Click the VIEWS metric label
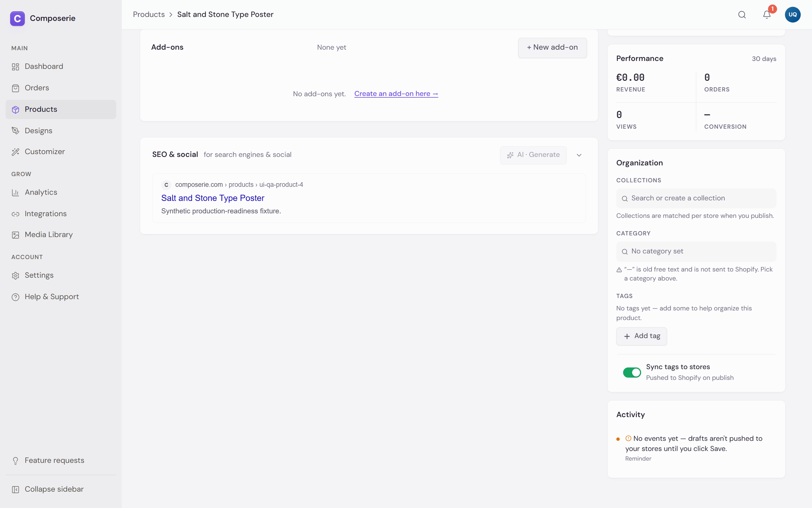Image resolution: width=812 pixels, height=508 pixels. coord(626,127)
